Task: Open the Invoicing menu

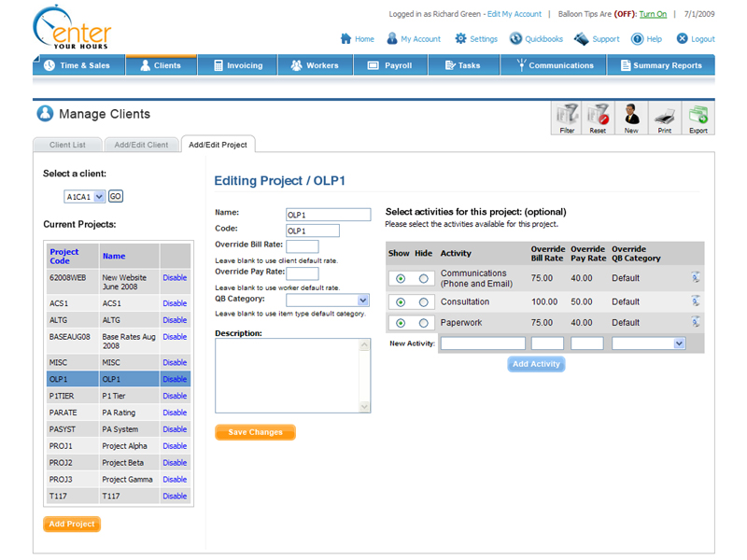Action: 236,65
